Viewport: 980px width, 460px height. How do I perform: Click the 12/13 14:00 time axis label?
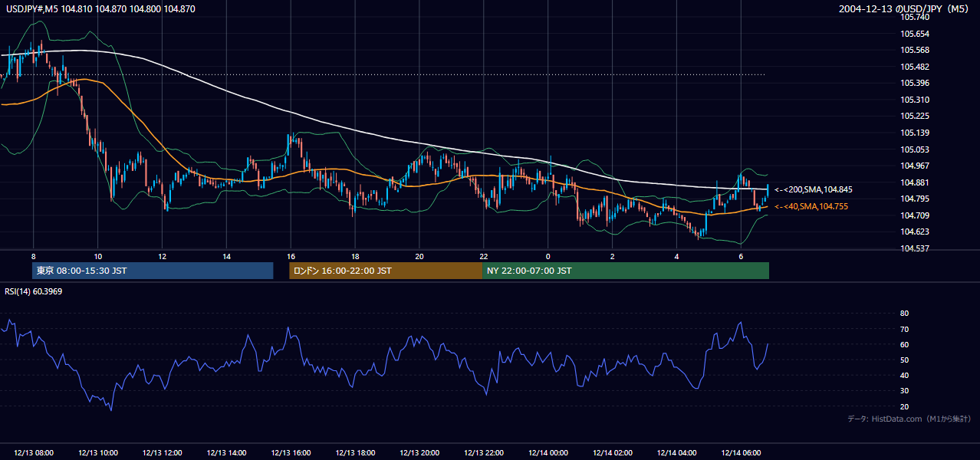coord(227,453)
